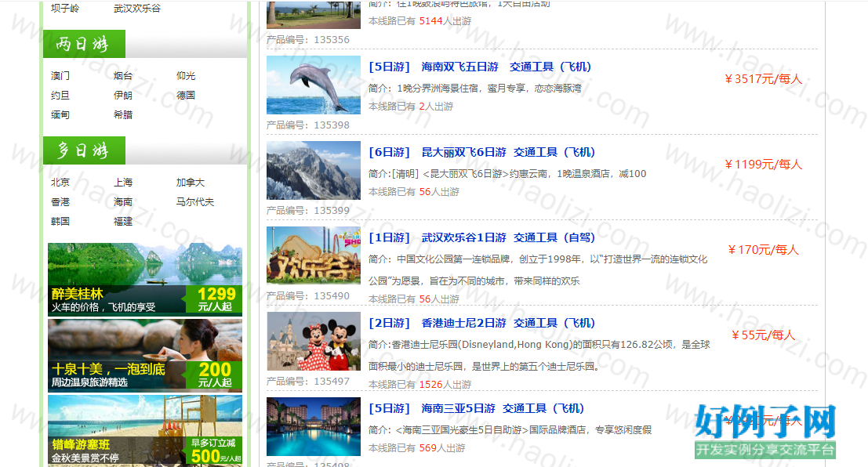Open the 昆大丽双飞6日游 tour title
Viewport: 868px width, 467px height.
click(482, 152)
